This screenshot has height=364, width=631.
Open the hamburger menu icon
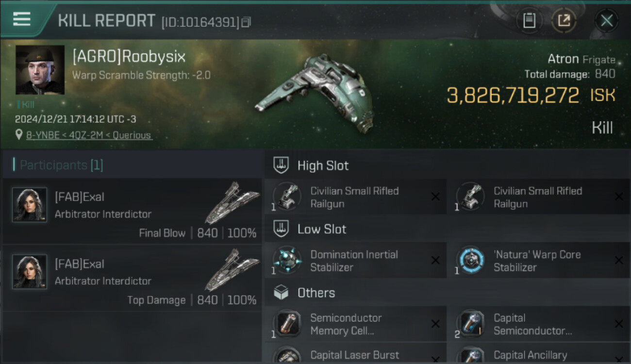22,19
